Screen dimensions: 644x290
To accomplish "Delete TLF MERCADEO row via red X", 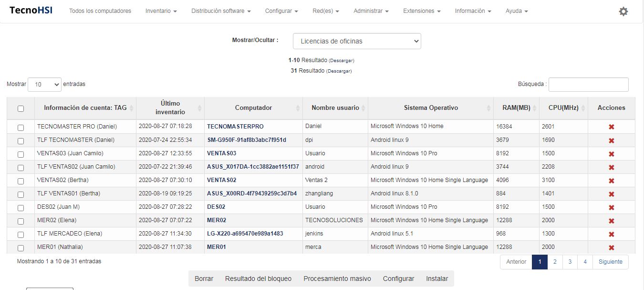I will [611, 234].
